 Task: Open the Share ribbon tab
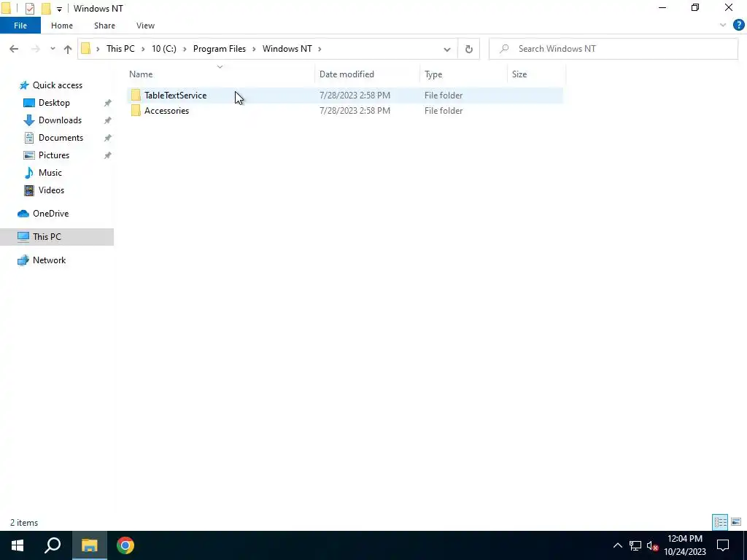[104, 26]
